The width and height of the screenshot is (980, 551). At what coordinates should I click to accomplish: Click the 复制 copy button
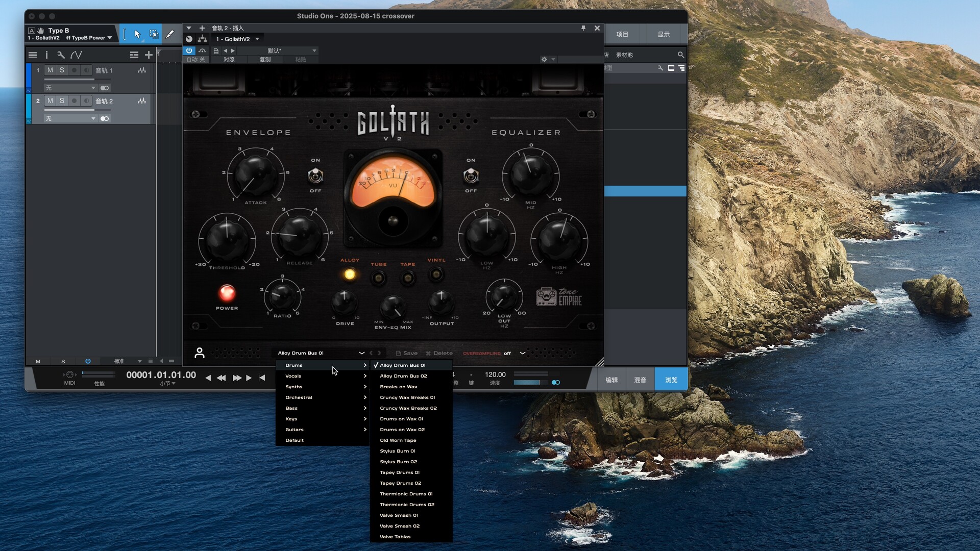[265, 60]
